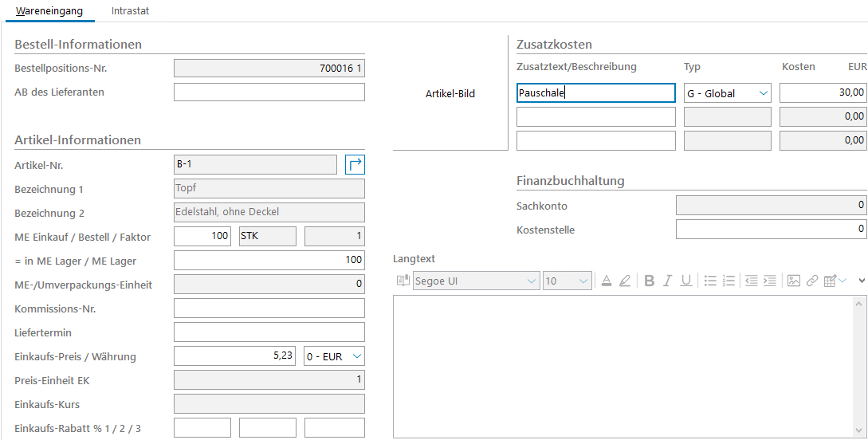This screenshot has width=868, height=440.
Task: Toggle underline formatting in Langtext editor
Action: (685, 281)
